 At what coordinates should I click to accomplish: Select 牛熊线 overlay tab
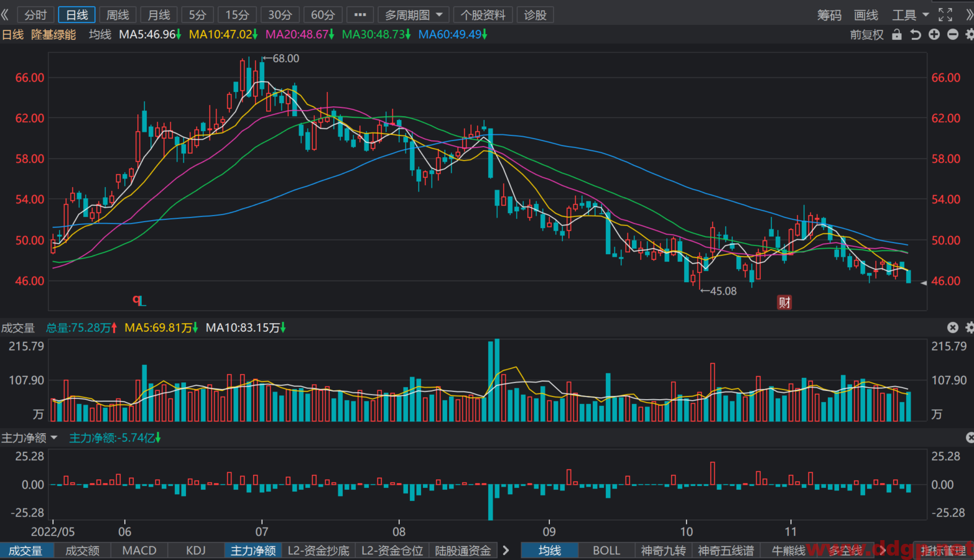788,551
